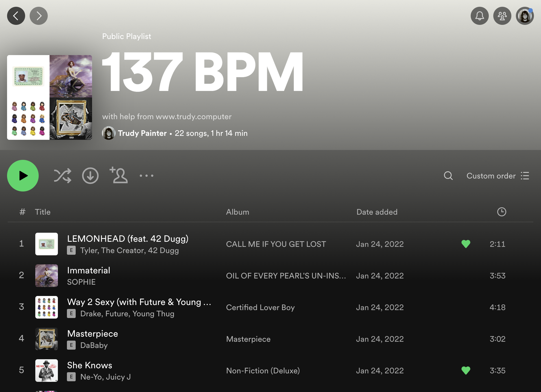
Task: Download the 137 BPM playlist
Action: [x=90, y=176]
